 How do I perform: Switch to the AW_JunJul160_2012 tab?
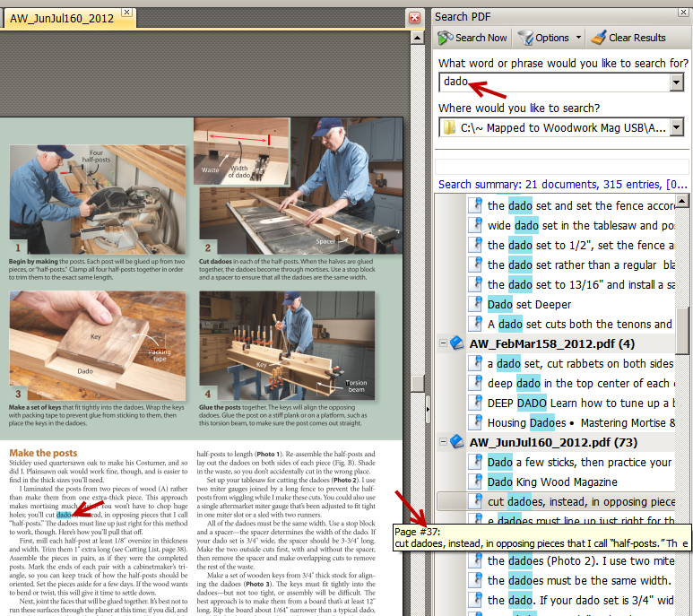(x=61, y=17)
